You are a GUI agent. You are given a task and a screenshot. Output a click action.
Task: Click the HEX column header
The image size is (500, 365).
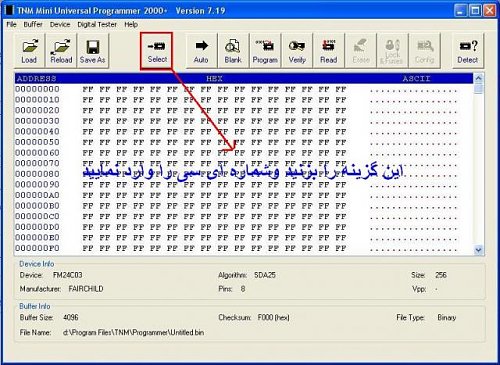point(214,79)
